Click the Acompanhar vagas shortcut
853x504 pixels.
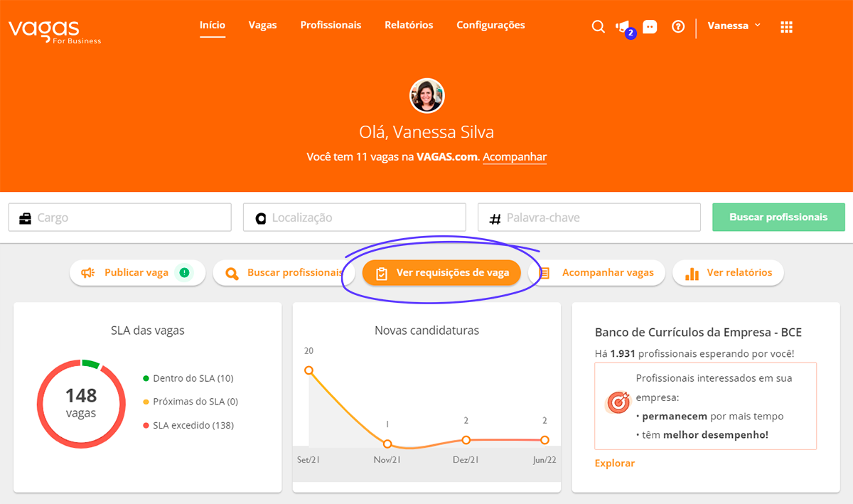coord(597,272)
